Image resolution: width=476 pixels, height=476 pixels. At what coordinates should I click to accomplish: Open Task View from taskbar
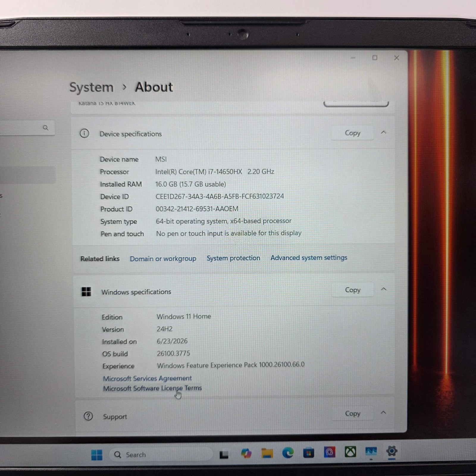pos(224,454)
